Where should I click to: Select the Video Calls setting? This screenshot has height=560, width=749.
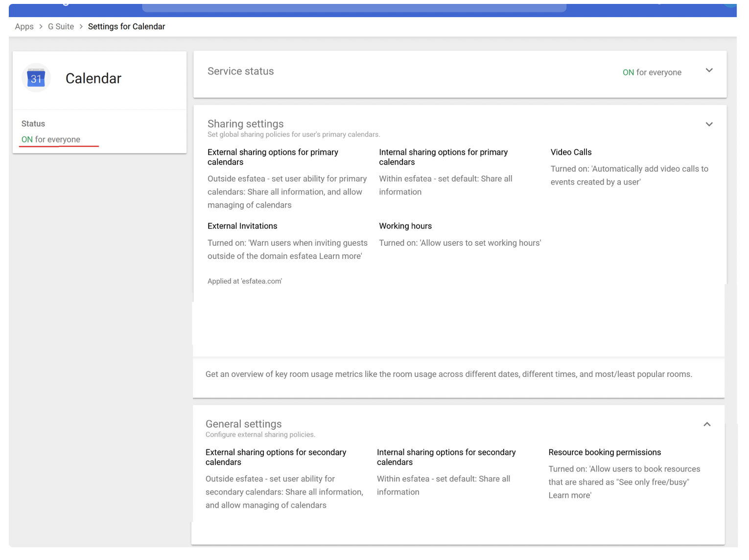[571, 152]
